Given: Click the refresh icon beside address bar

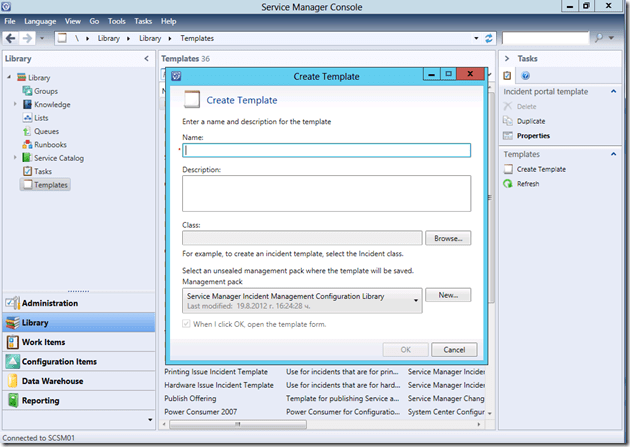Looking at the screenshot, I should click(x=489, y=38).
